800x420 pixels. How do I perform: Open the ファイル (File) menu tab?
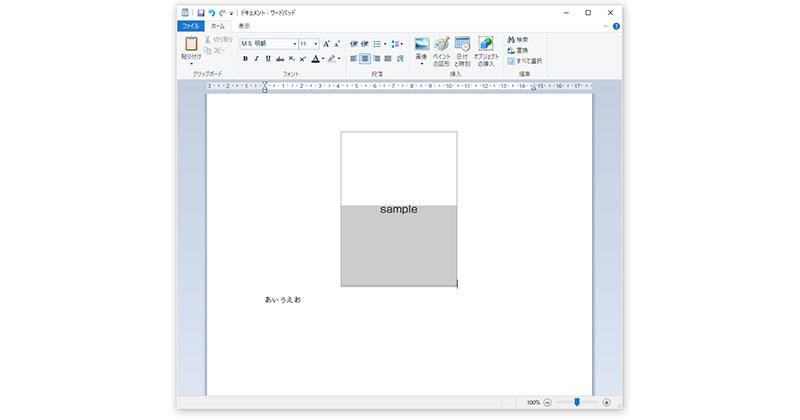pos(190,26)
